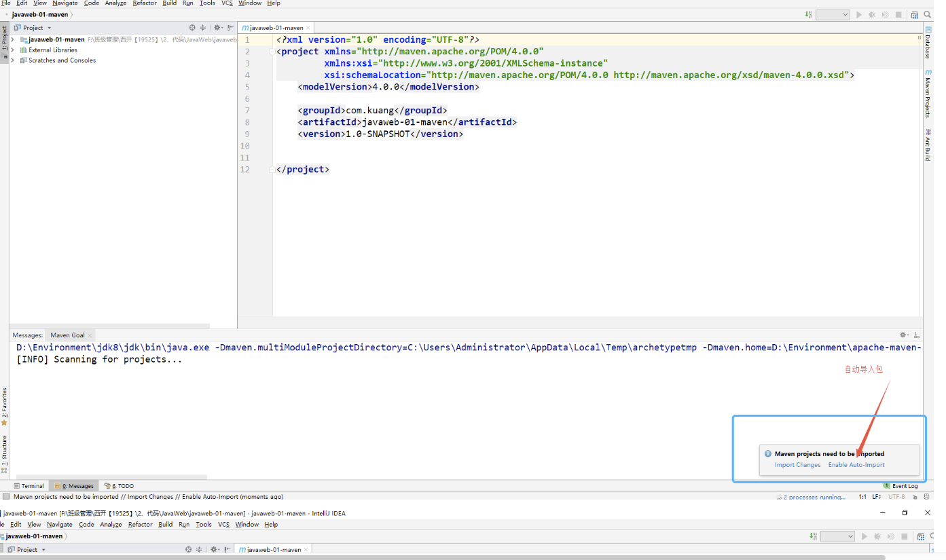Click 2 processes running indicator in status bar

[x=812, y=497]
